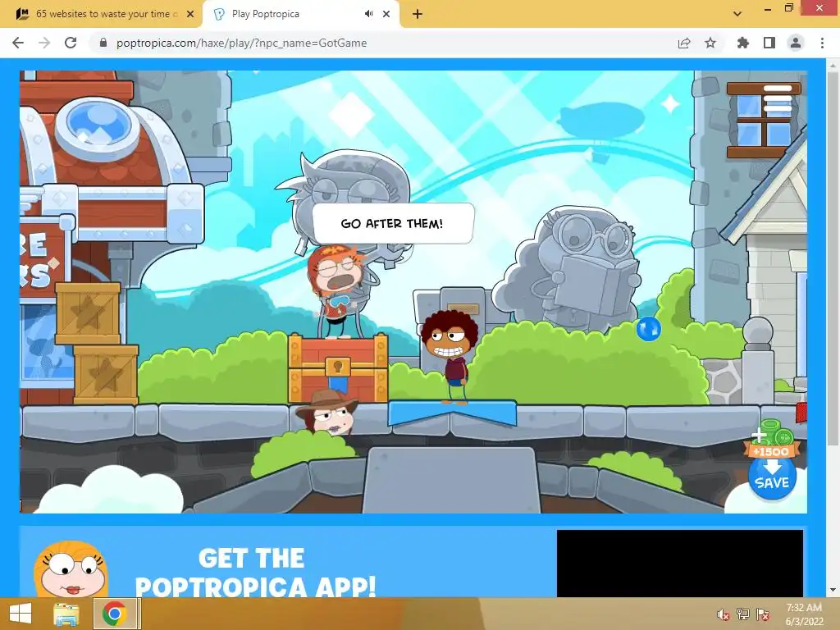Open File Explorer from the taskbar

click(66, 614)
